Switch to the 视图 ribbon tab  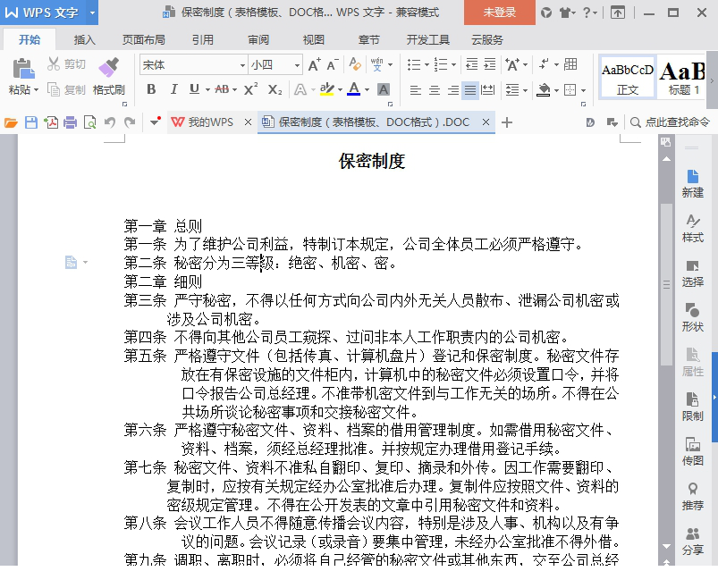314,40
